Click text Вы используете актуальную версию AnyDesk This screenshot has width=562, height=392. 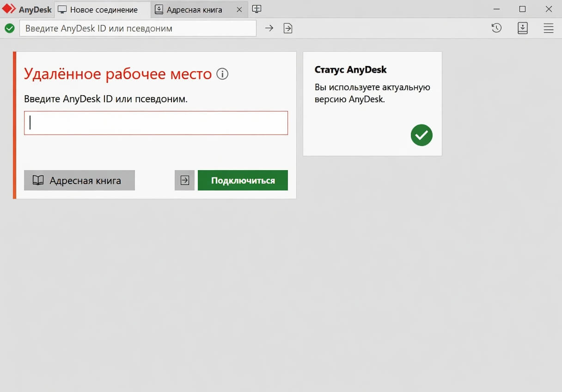[373, 93]
